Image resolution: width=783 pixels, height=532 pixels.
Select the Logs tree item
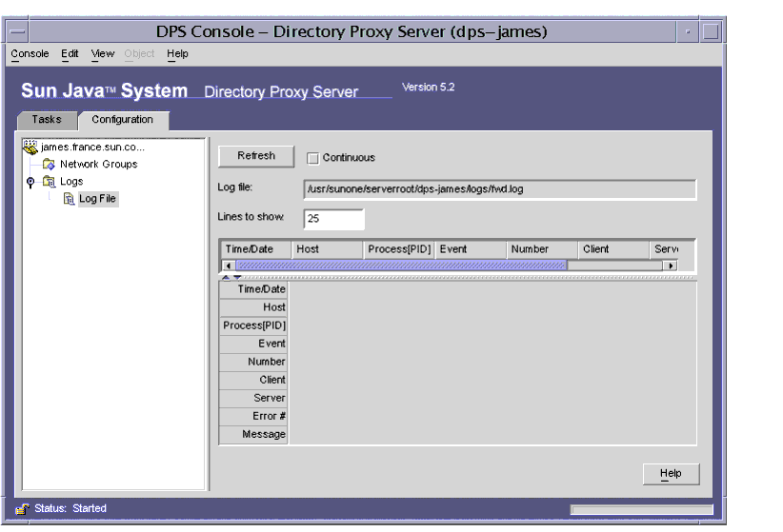[x=71, y=182]
